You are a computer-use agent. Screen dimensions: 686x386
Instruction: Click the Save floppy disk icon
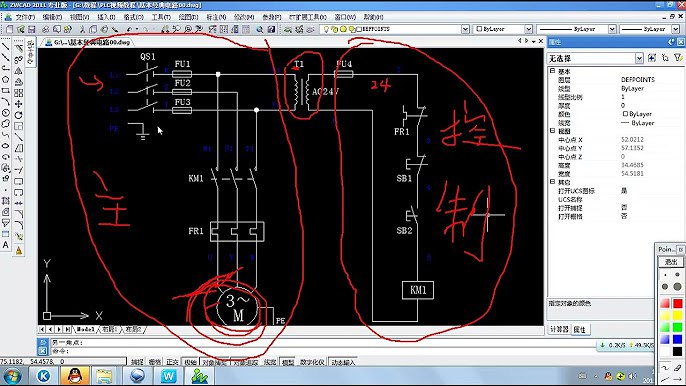pyautogui.click(x=32, y=29)
